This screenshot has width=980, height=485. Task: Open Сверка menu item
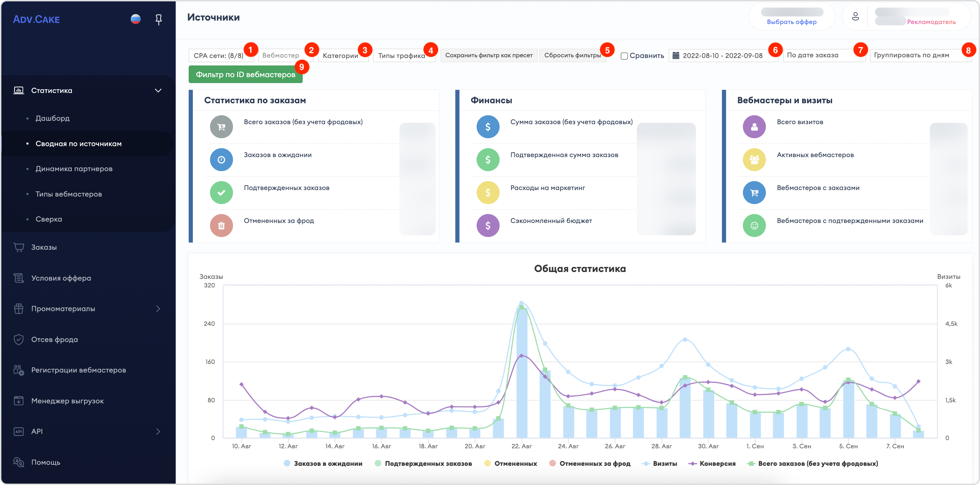49,219
